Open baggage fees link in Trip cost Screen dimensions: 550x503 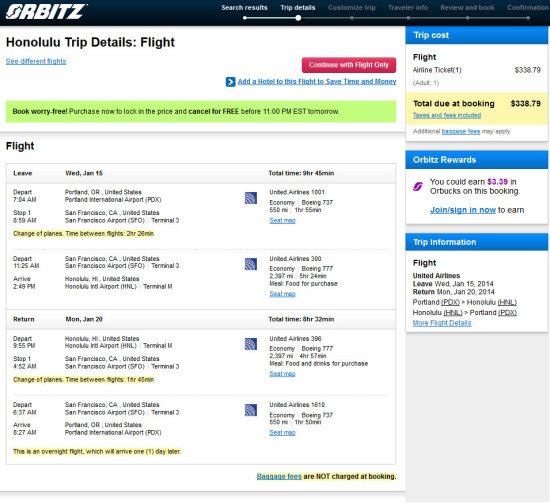pyautogui.click(x=461, y=132)
